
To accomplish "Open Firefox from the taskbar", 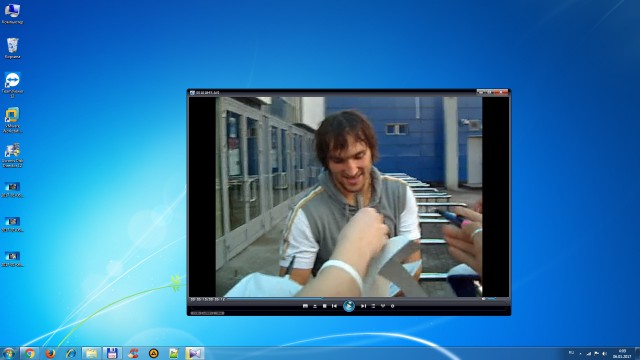I will point(50,353).
